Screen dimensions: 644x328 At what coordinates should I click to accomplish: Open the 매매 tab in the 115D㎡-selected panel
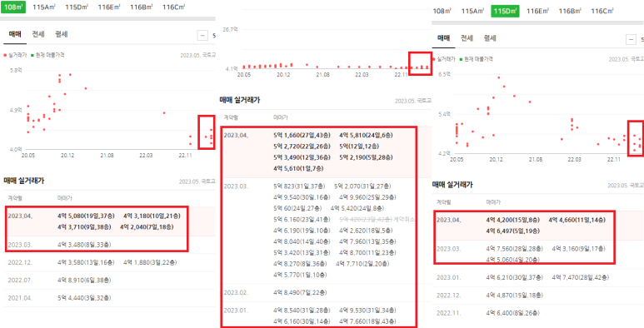coord(443,38)
